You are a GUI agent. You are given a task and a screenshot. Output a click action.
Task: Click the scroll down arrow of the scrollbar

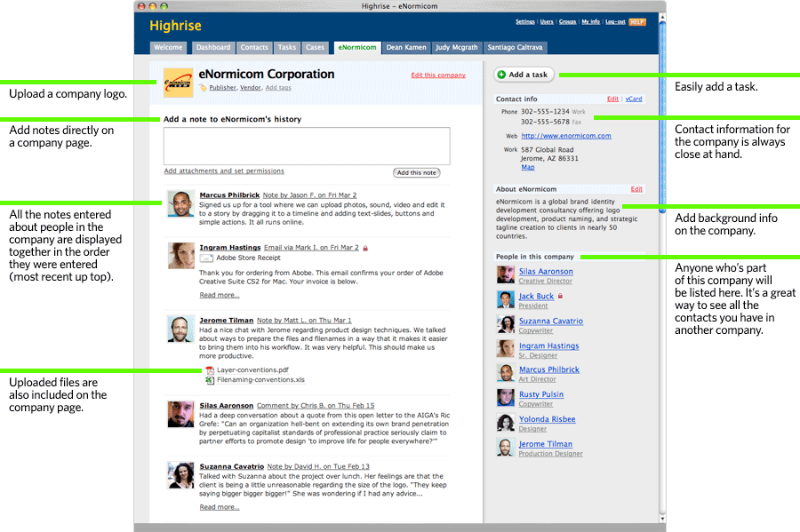click(x=662, y=519)
